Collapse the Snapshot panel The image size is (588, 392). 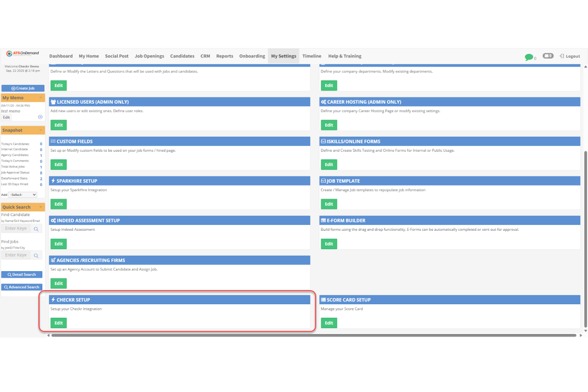[41, 130]
